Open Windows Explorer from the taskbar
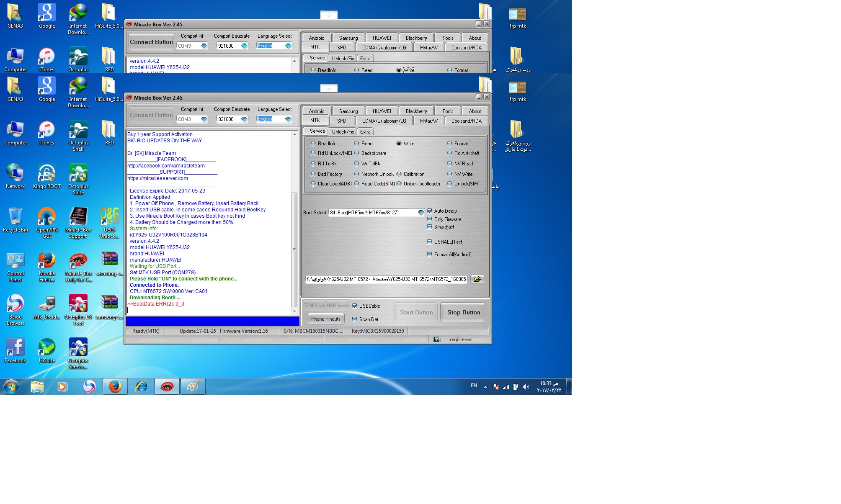 pos(37,386)
